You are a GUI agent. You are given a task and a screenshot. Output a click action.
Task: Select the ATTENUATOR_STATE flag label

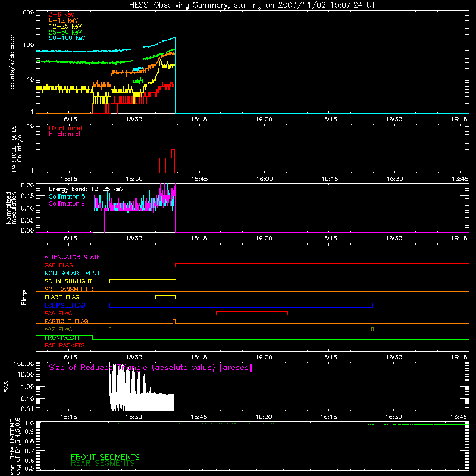point(72,258)
